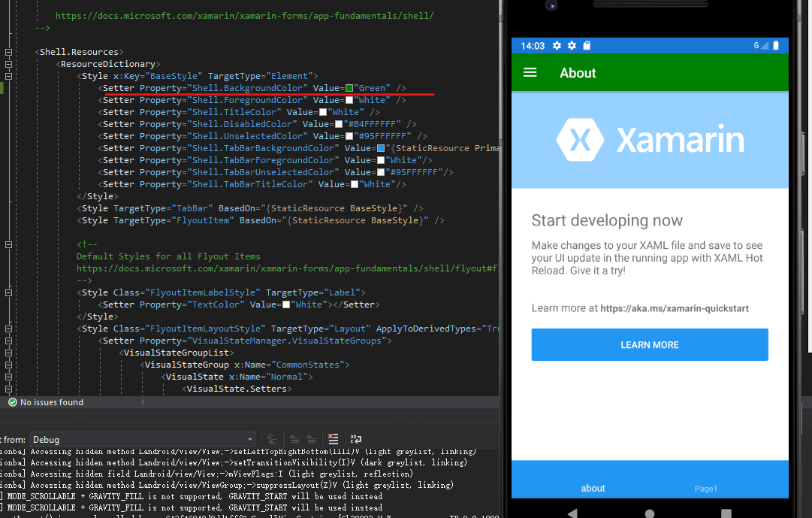Go to previous message in the output toolbar
The width and height of the screenshot is (812, 518).
tap(294, 439)
